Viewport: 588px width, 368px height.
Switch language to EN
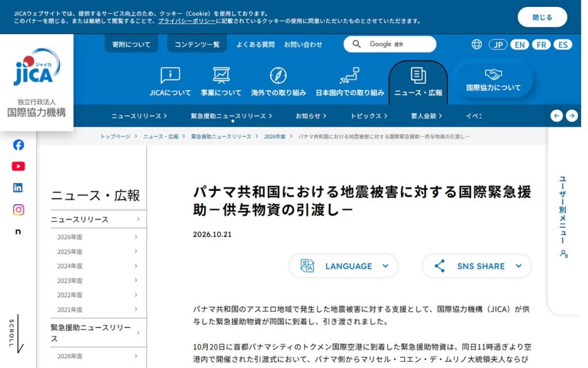tap(520, 45)
